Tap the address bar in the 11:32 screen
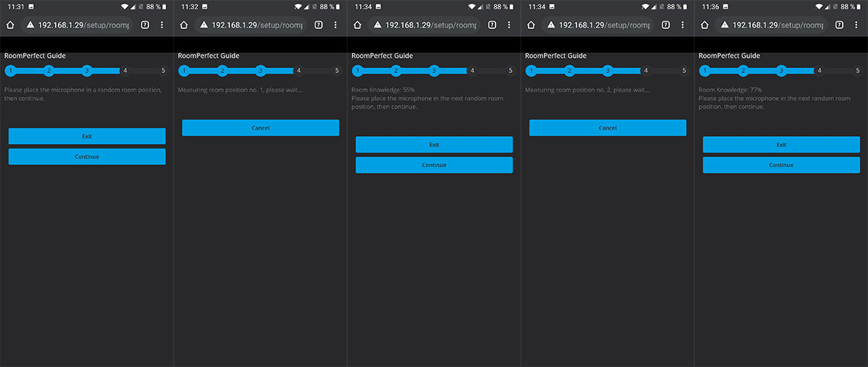This screenshot has width=868, height=367. tap(250, 25)
